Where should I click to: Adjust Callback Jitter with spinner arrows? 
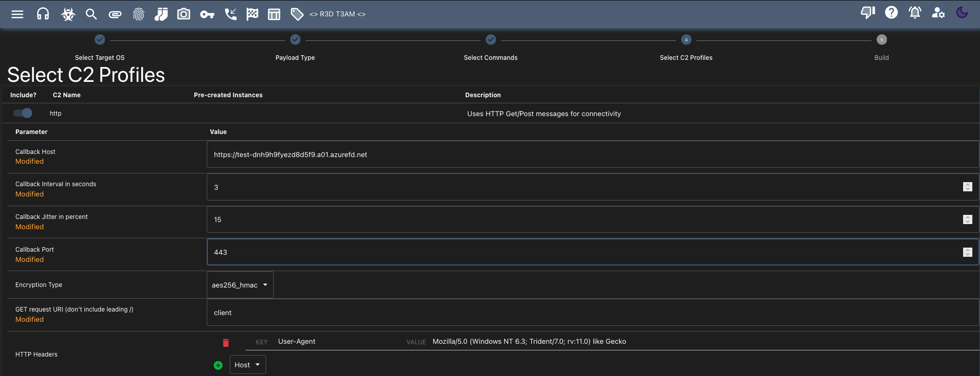coord(967,219)
